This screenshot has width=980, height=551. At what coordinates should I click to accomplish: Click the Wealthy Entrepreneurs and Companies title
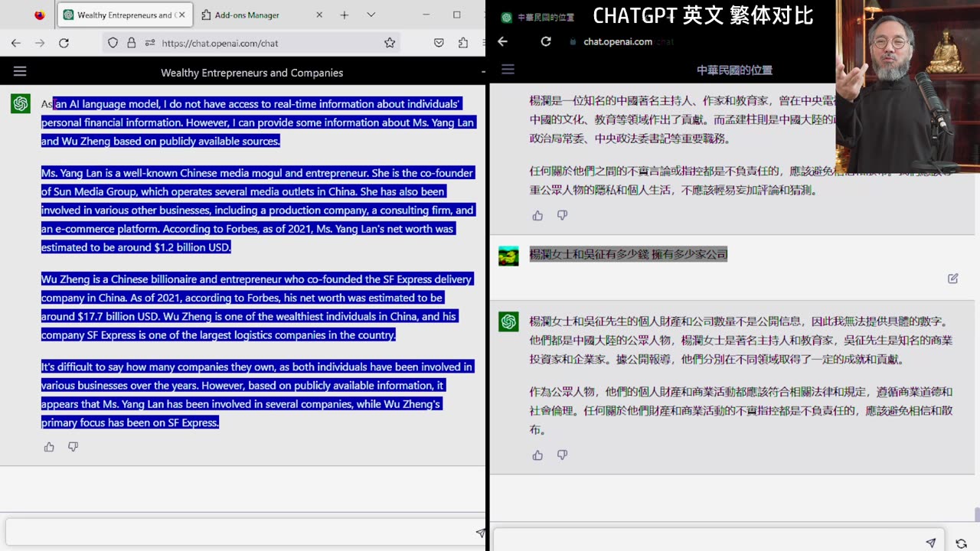pos(252,73)
